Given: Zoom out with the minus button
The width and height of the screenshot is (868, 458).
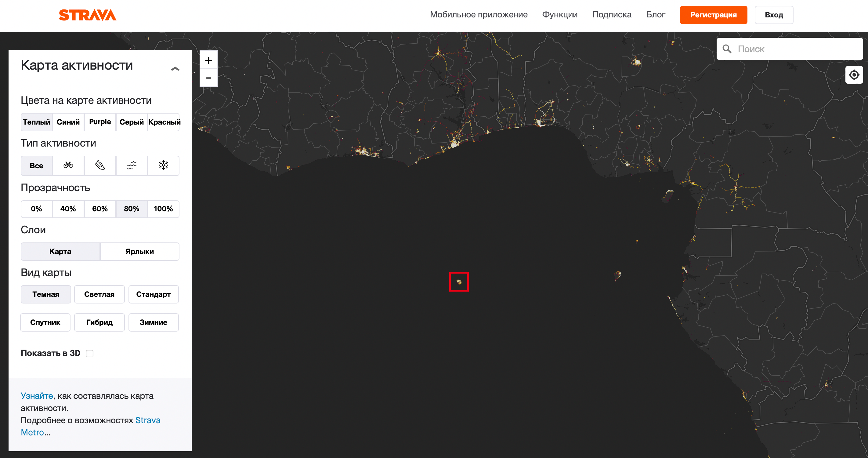Looking at the screenshot, I should (208, 78).
